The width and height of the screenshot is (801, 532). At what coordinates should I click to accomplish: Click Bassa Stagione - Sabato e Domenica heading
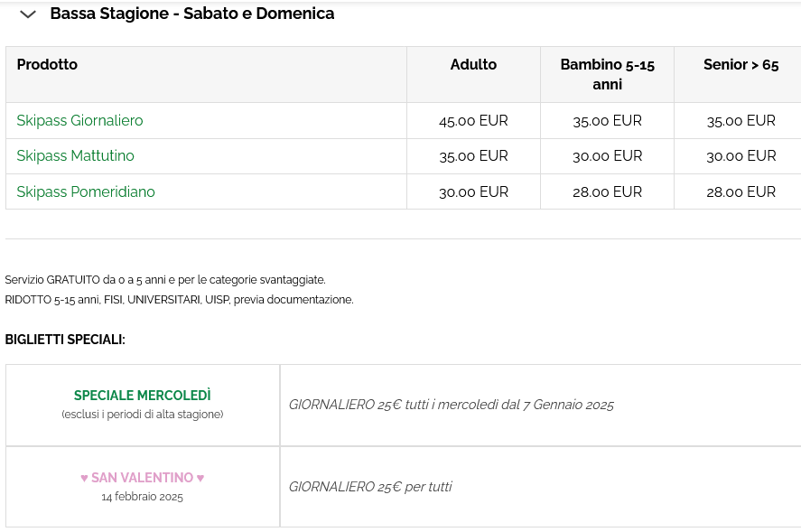pyautogui.click(x=191, y=14)
